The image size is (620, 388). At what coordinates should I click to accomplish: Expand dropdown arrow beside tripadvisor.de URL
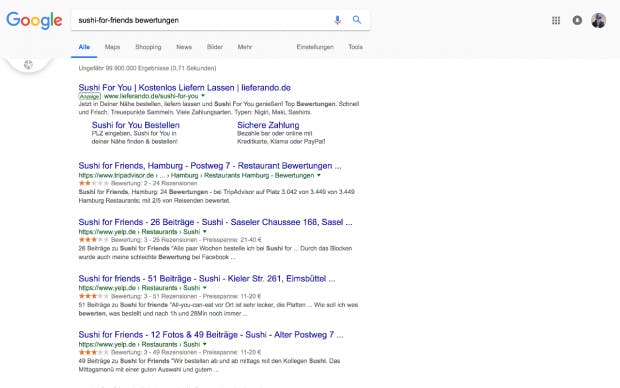pyautogui.click(x=319, y=175)
